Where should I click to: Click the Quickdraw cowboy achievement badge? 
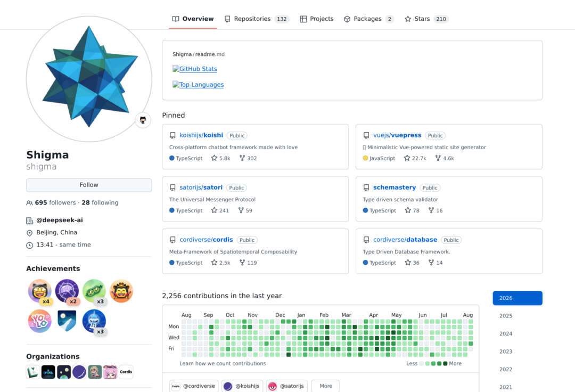point(121,291)
